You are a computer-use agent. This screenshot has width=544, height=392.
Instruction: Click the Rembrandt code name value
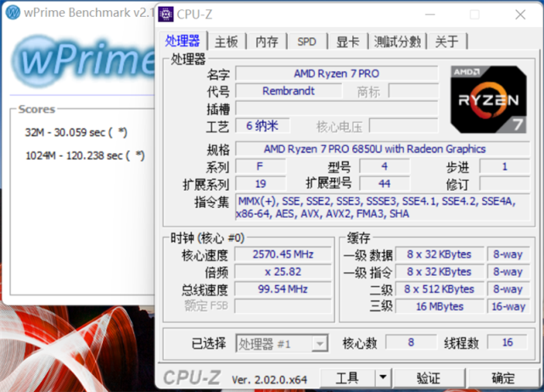(289, 91)
